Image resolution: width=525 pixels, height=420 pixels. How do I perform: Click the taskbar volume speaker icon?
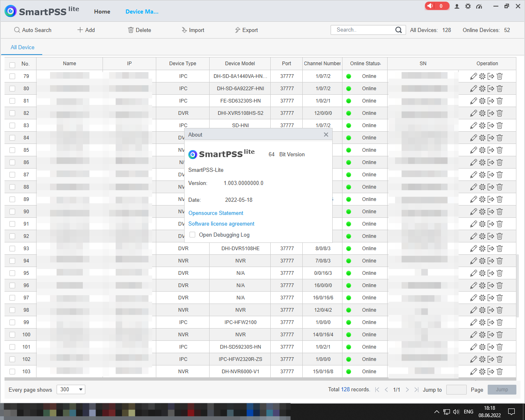[457, 411]
